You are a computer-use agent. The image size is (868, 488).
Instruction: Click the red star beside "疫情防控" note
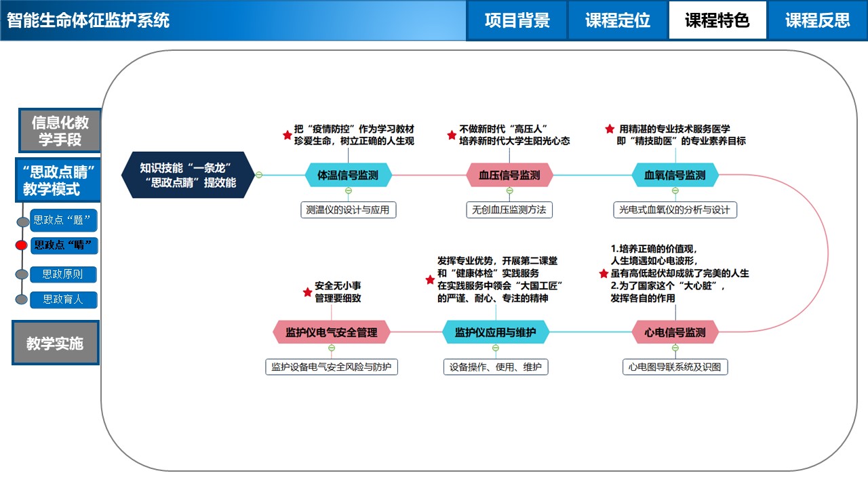coord(287,136)
